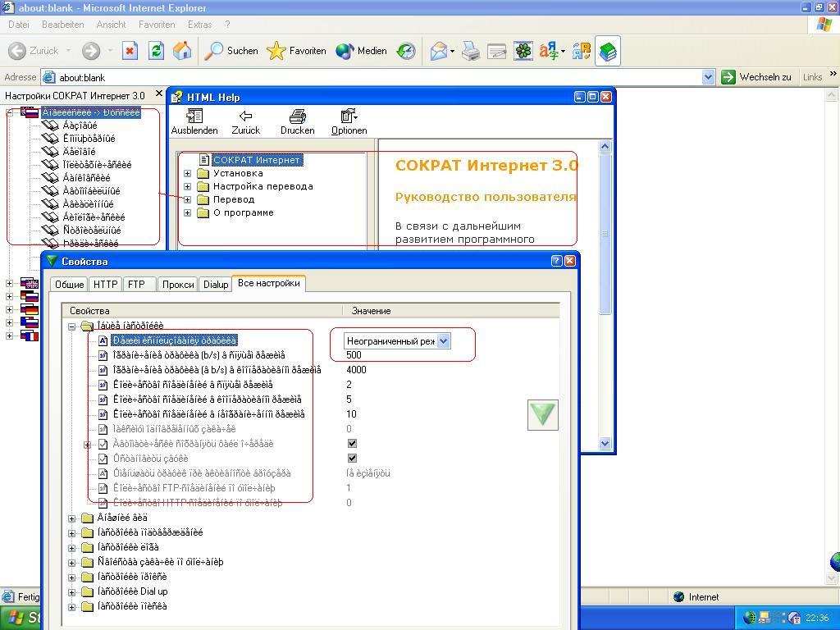The height and width of the screenshot is (630, 840).
Task: Click the green ICQ flower icon
Action: click(523, 51)
